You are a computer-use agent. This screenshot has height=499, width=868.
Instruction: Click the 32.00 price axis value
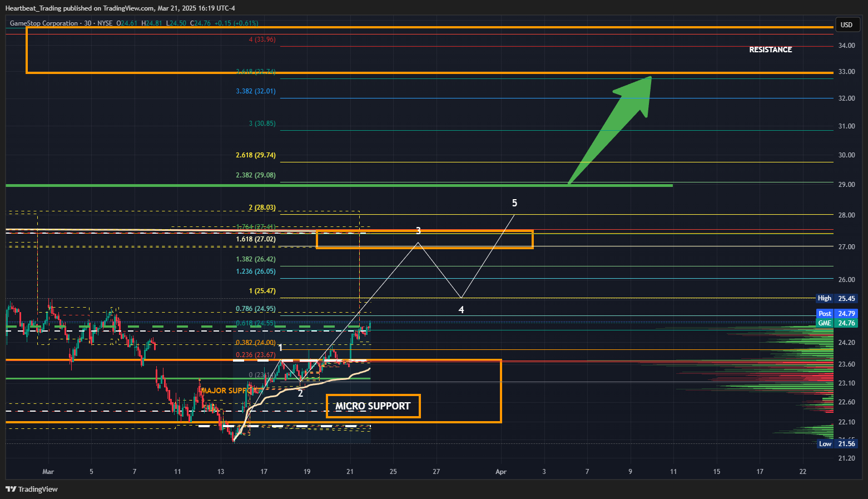tap(846, 98)
